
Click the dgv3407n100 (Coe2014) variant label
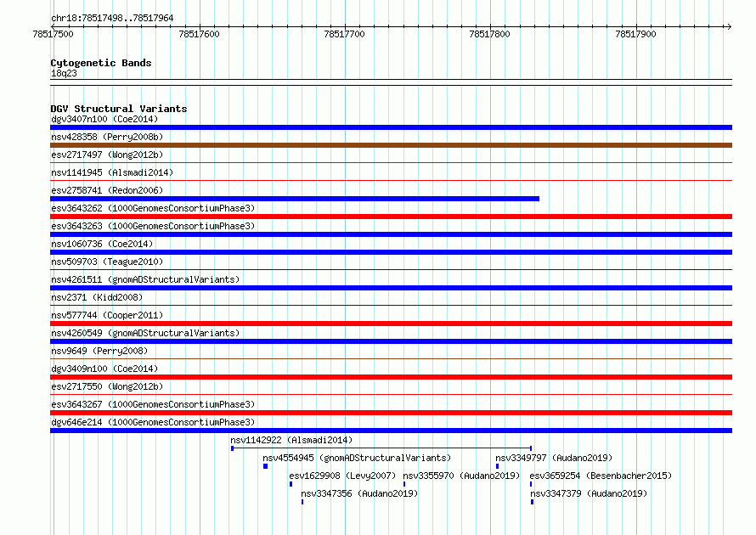pos(104,119)
